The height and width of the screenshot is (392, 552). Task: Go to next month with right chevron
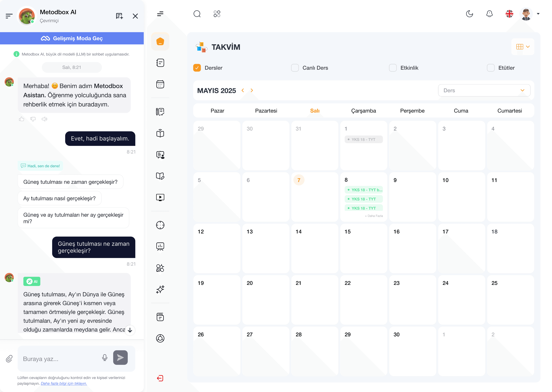[252, 90]
